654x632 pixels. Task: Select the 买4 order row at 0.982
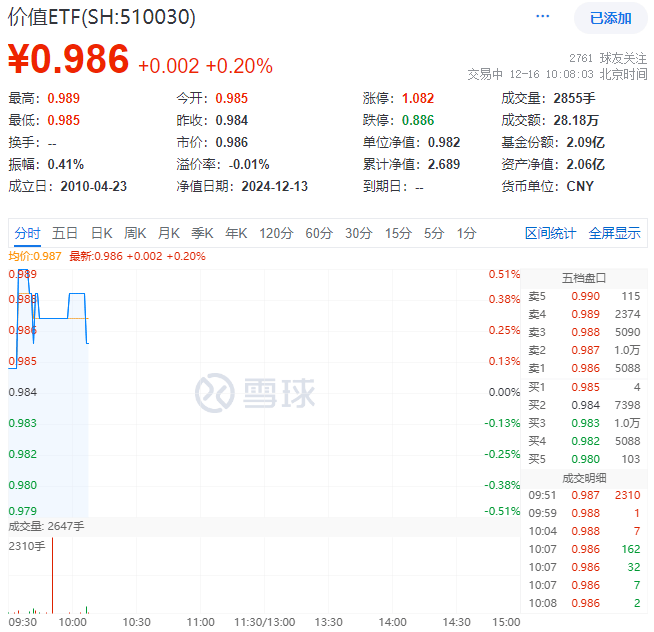coord(584,441)
